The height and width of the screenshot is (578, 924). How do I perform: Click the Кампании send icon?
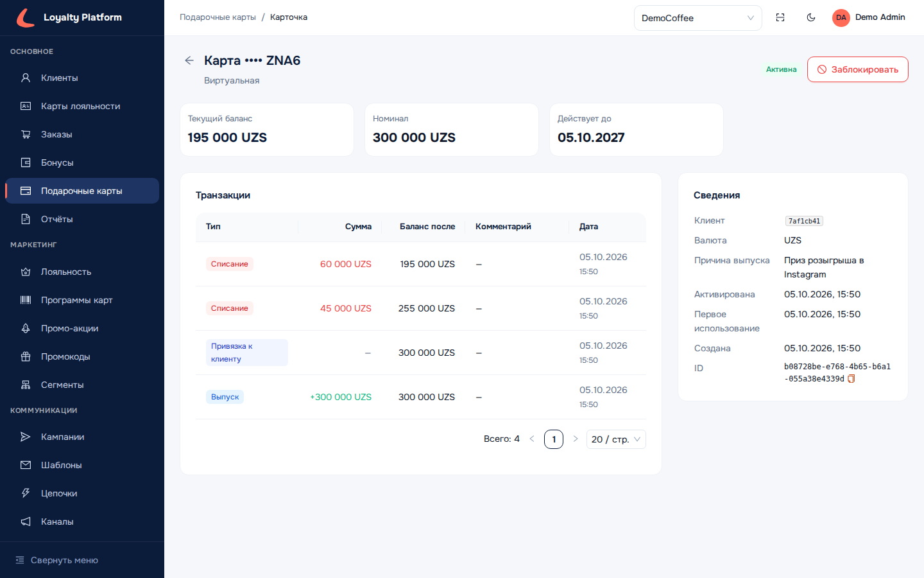point(26,437)
